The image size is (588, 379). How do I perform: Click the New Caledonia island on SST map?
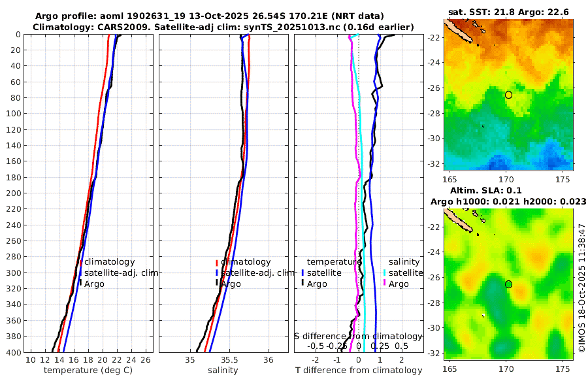[x=458, y=32]
